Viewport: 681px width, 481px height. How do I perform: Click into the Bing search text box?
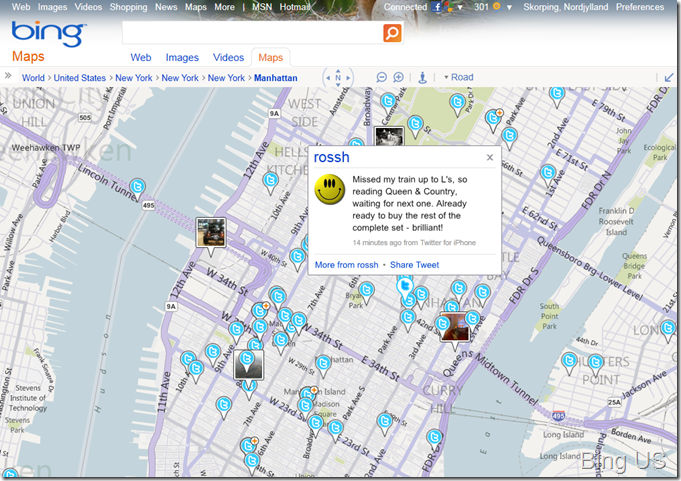(x=252, y=33)
